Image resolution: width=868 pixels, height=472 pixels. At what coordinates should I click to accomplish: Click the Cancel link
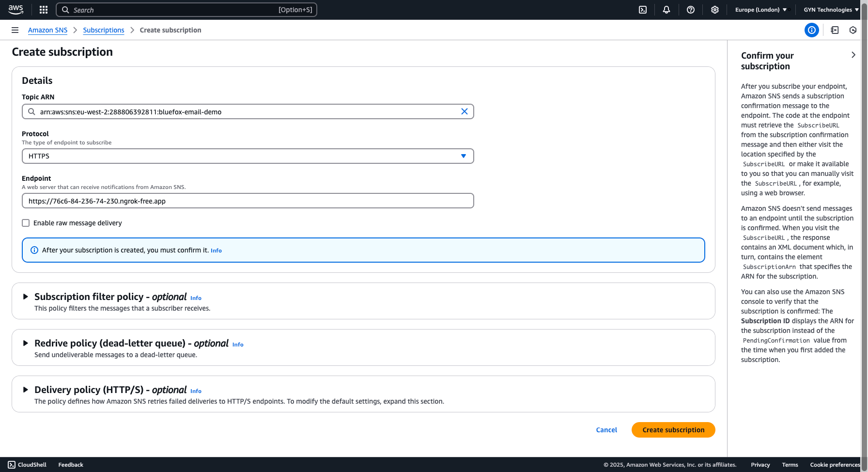(x=606, y=430)
